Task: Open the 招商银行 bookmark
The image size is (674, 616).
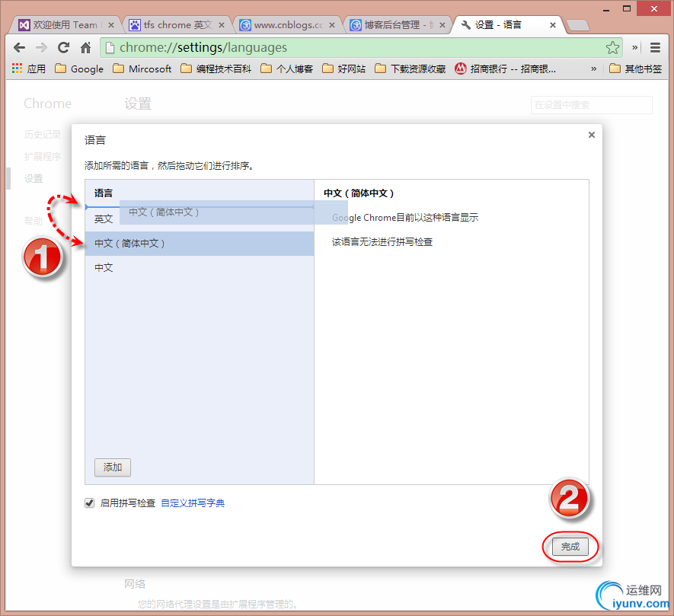Action: tap(506, 69)
